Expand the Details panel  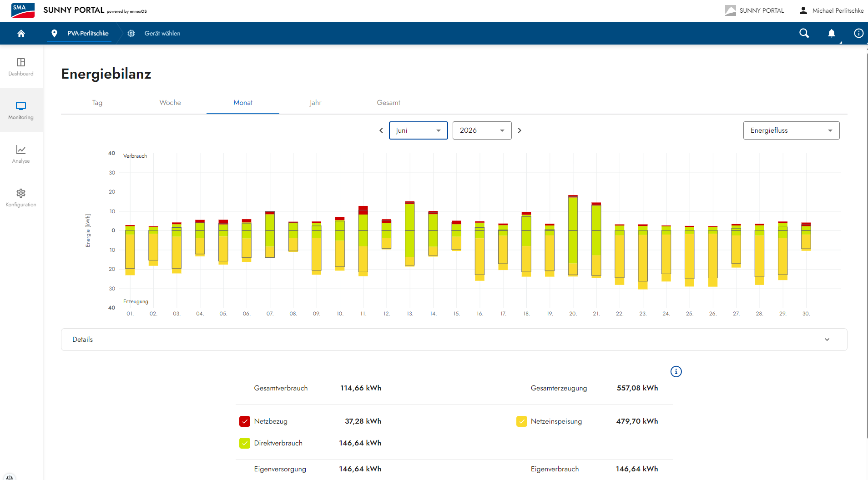click(454, 340)
